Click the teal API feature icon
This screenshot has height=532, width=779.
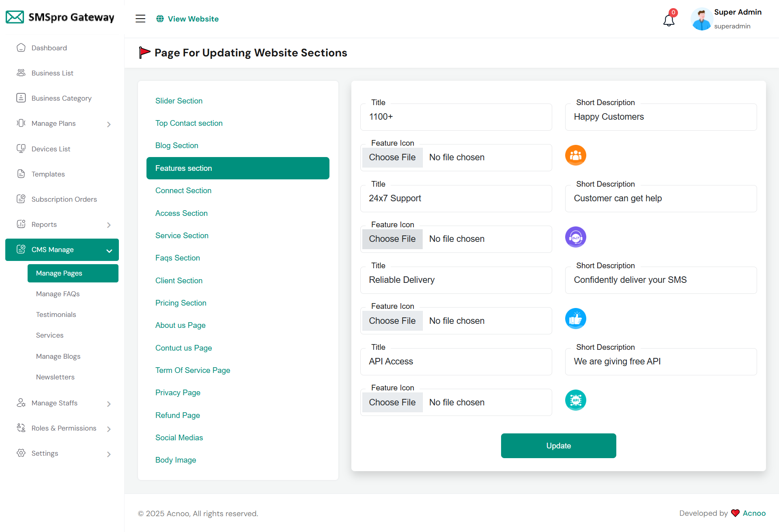tap(575, 400)
